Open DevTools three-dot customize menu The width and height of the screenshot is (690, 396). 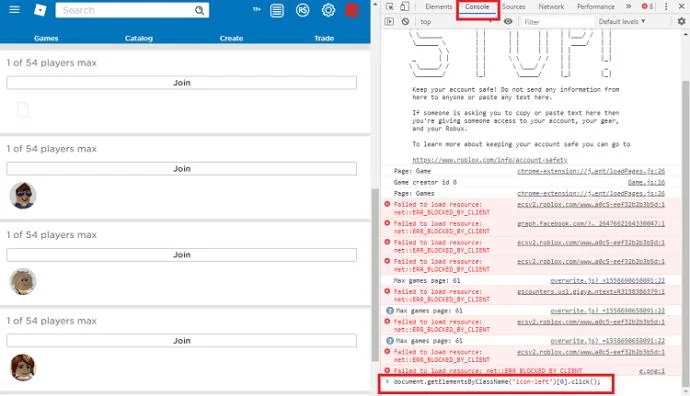[666, 7]
